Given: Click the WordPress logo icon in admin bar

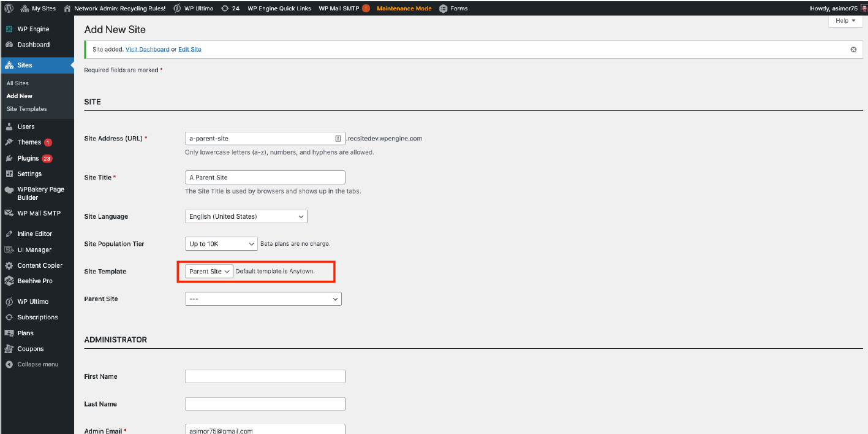Looking at the screenshot, I should tap(9, 9).
